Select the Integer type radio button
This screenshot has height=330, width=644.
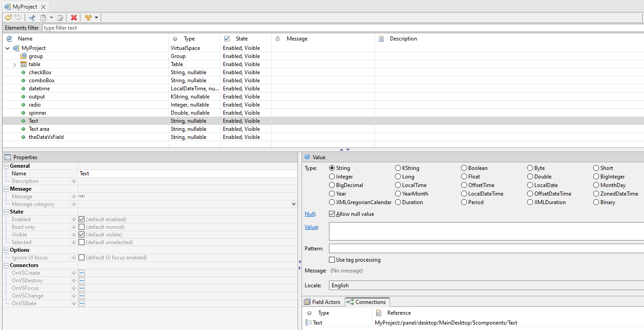point(332,177)
